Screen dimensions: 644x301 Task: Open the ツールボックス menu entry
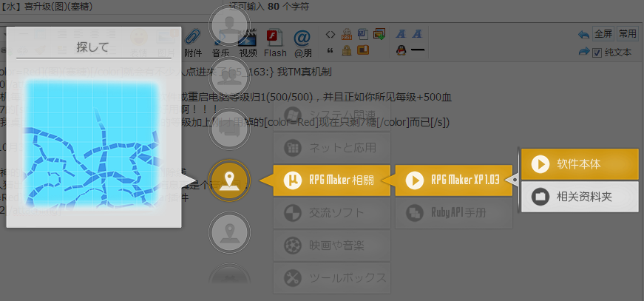point(331,278)
